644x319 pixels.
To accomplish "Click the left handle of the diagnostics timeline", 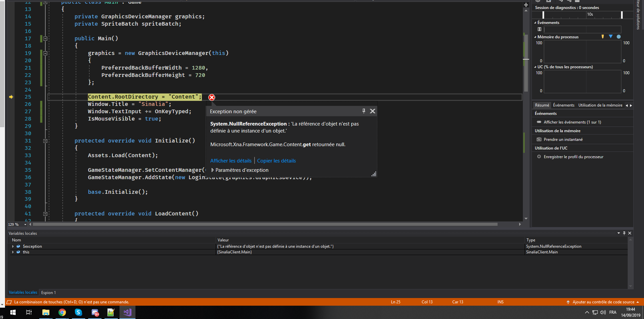I will coord(543,15).
